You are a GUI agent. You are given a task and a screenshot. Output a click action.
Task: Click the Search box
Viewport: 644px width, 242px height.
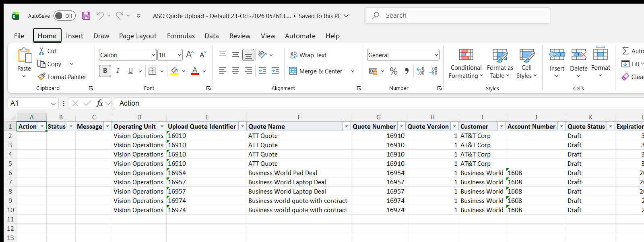458,16
